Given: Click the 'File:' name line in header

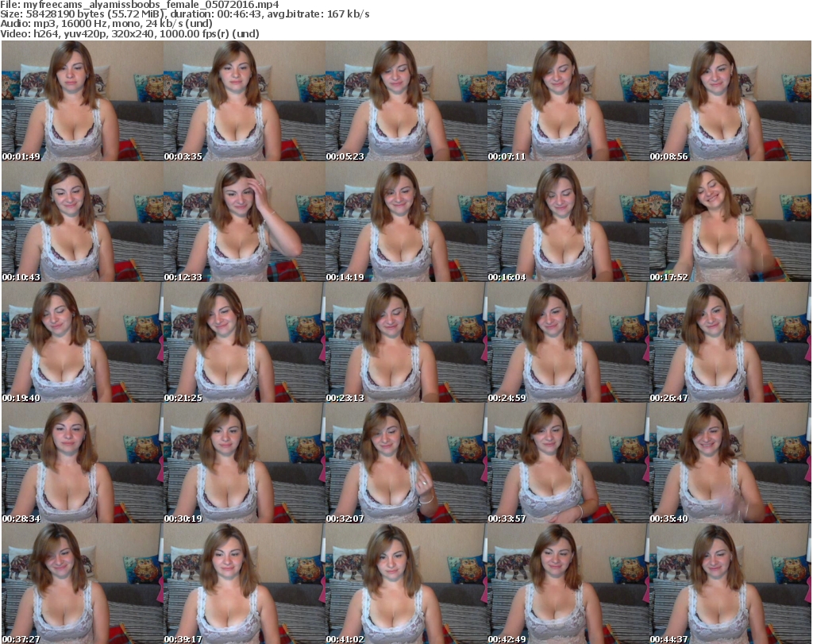Looking at the screenshot, I should coord(140,5).
